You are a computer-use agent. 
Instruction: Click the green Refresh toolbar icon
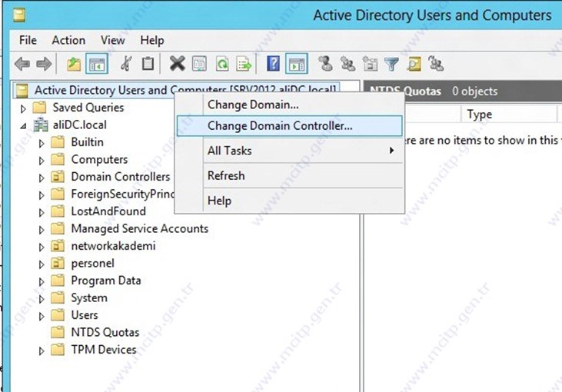[x=222, y=64]
